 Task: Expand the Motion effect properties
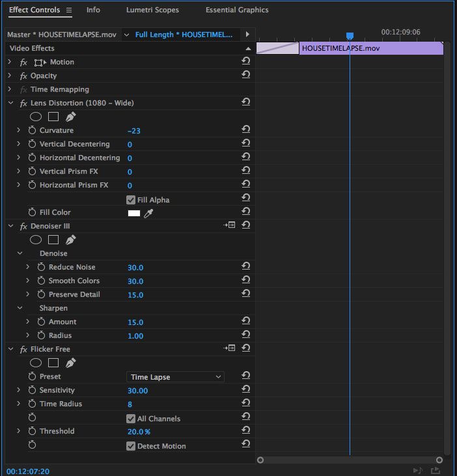pos(10,62)
